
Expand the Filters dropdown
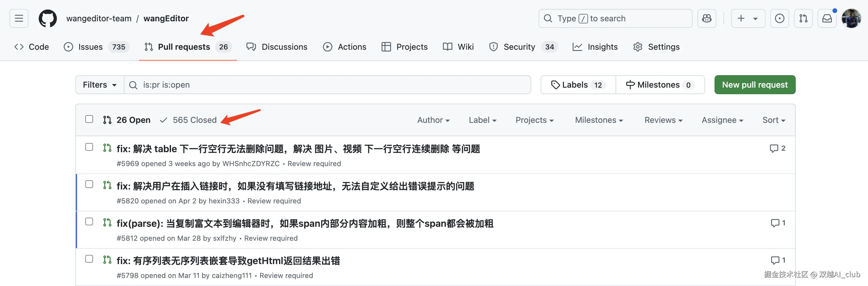pyautogui.click(x=100, y=85)
